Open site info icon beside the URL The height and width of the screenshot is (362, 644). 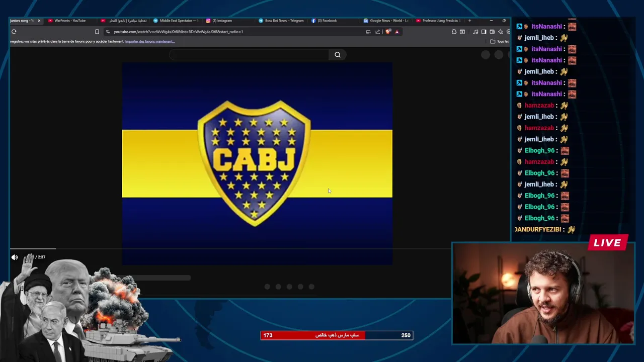108,32
